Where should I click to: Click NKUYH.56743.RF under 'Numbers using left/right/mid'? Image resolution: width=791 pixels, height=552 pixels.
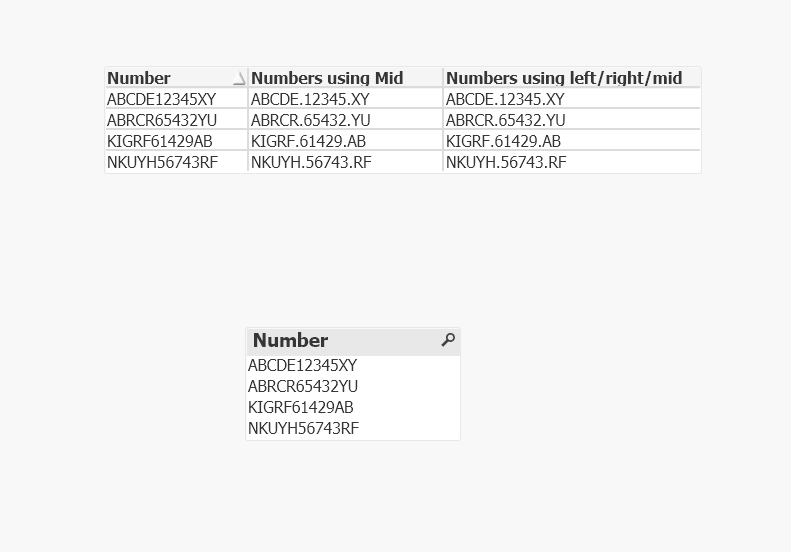pos(506,162)
